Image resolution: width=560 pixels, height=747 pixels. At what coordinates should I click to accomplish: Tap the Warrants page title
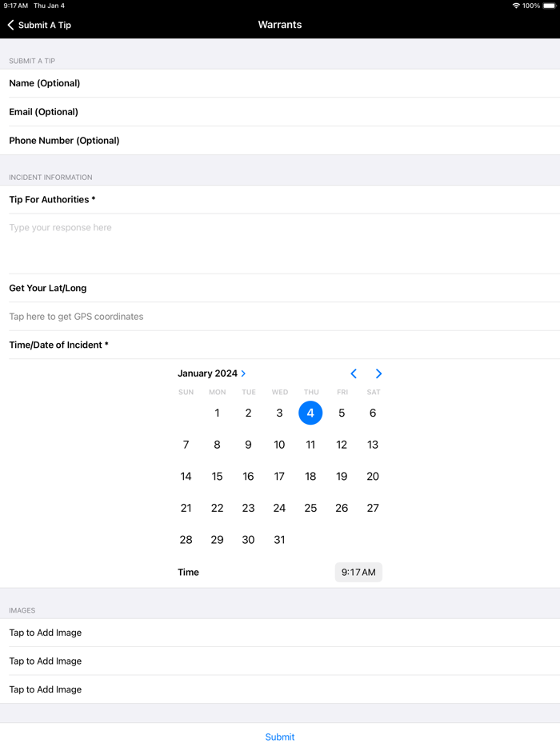(x=280, y=25)
